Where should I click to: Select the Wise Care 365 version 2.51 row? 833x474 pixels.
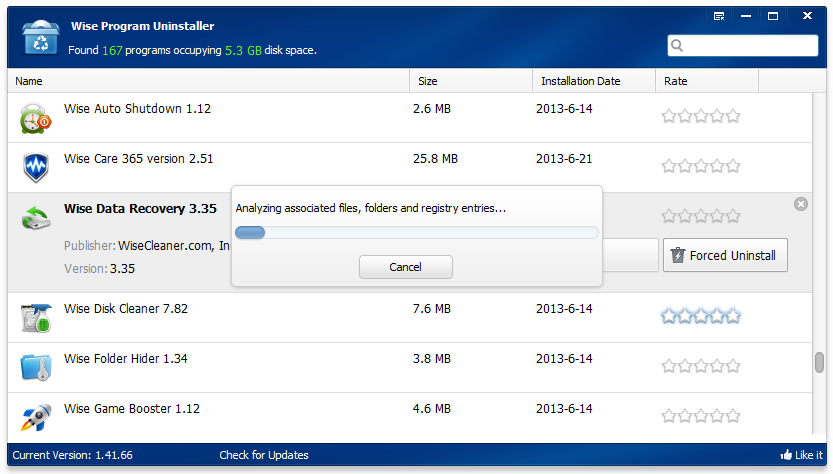[x=410, y=167]
